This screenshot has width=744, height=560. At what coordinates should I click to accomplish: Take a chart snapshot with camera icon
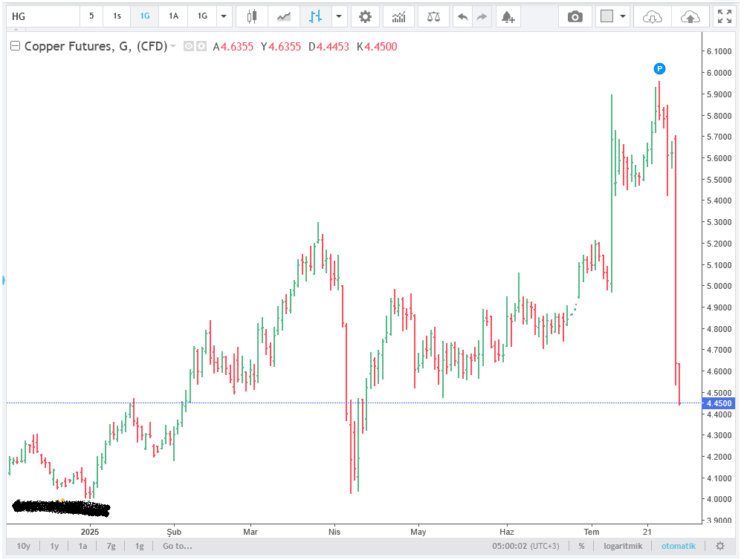(x=575, y=16)
